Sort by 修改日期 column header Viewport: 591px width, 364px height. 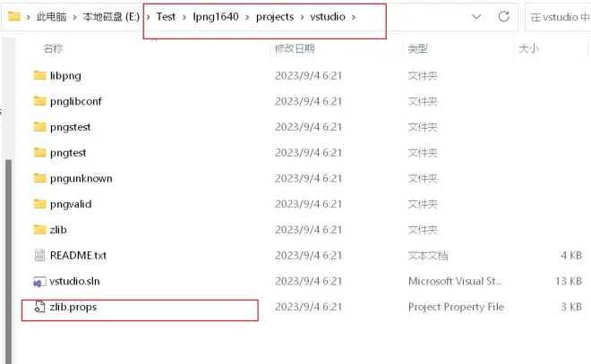pos(295,48)
